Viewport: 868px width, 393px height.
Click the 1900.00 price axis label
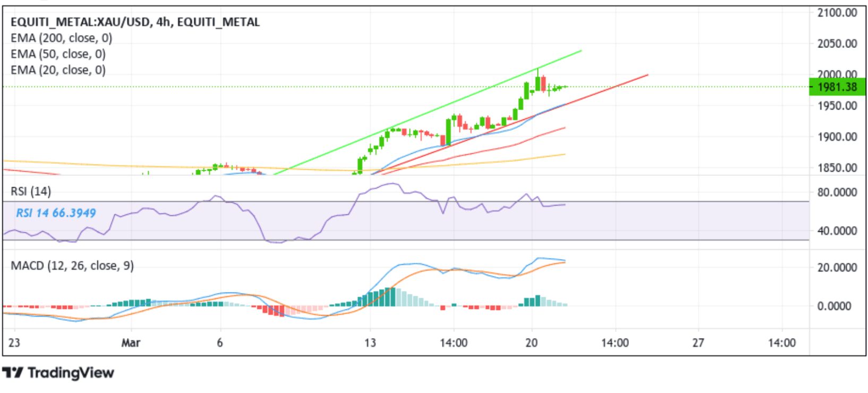click(837, 137)
